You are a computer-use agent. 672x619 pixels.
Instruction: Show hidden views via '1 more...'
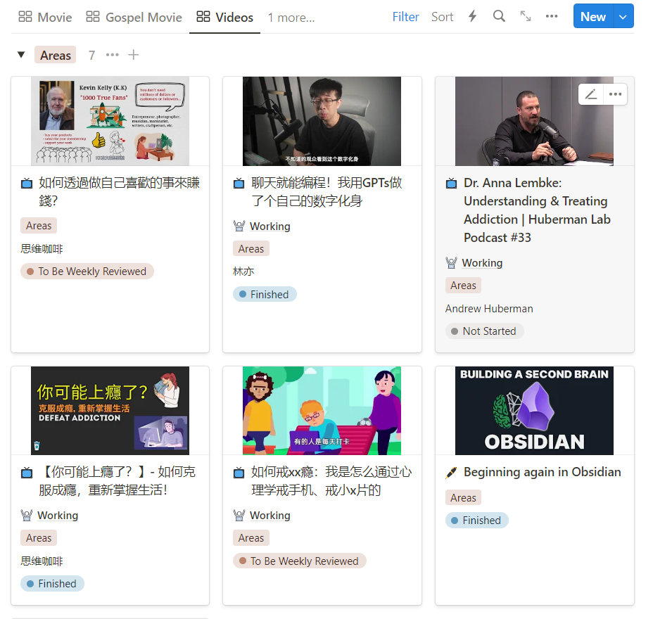coord(291,17)
